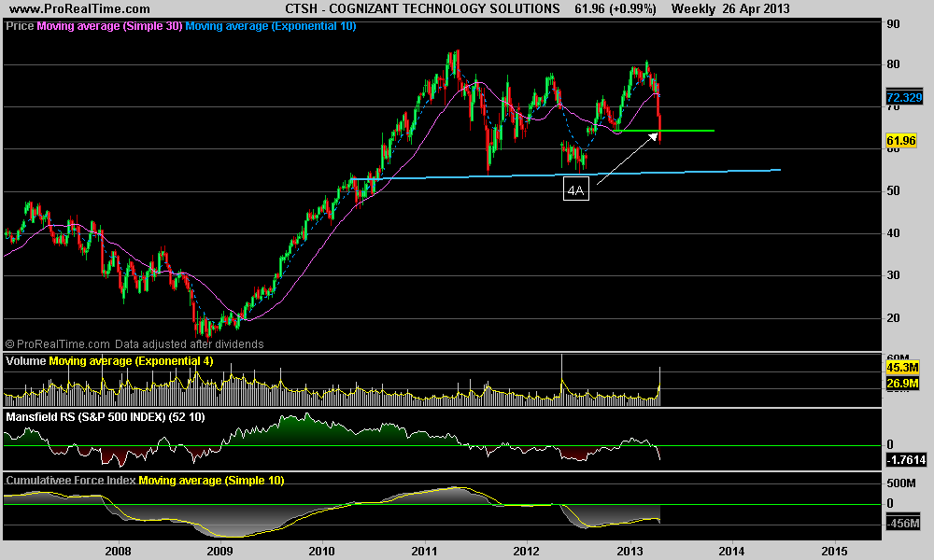Click the 2012 year label on time axis
The image size is (934, 560).
[x=527, y=551]
